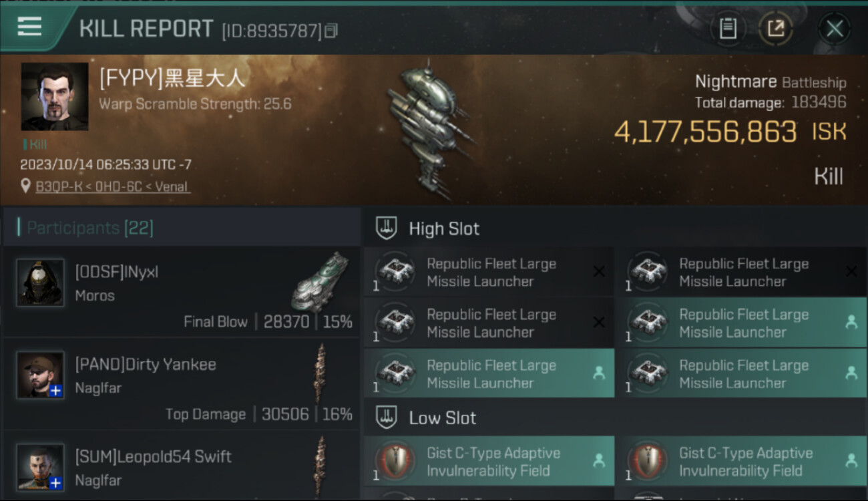Click the Low Slot section icon
Image resolution: width=868 pixels, height=501 pixels.
click(386, 418)
